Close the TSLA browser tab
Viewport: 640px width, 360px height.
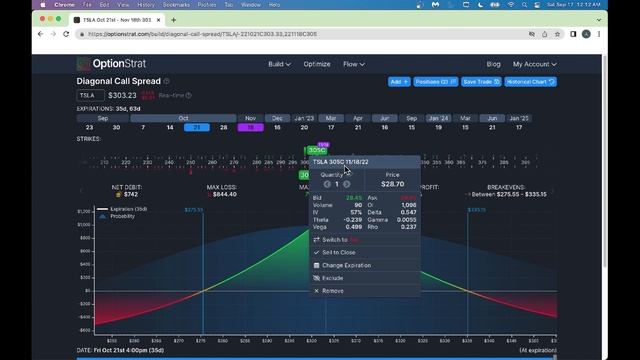point(158,20)
